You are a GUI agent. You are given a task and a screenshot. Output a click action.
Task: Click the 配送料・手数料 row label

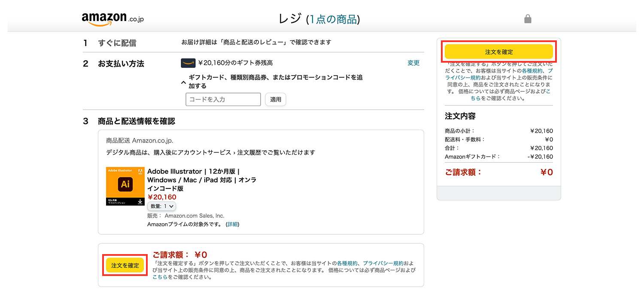pyautogui.click(x=465, y=139)
